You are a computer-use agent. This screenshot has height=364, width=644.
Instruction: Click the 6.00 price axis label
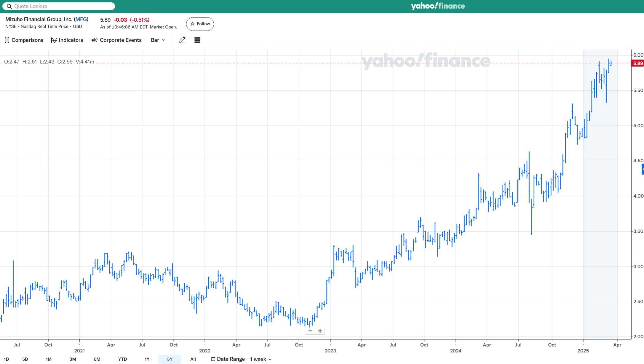tap(638, 55)
